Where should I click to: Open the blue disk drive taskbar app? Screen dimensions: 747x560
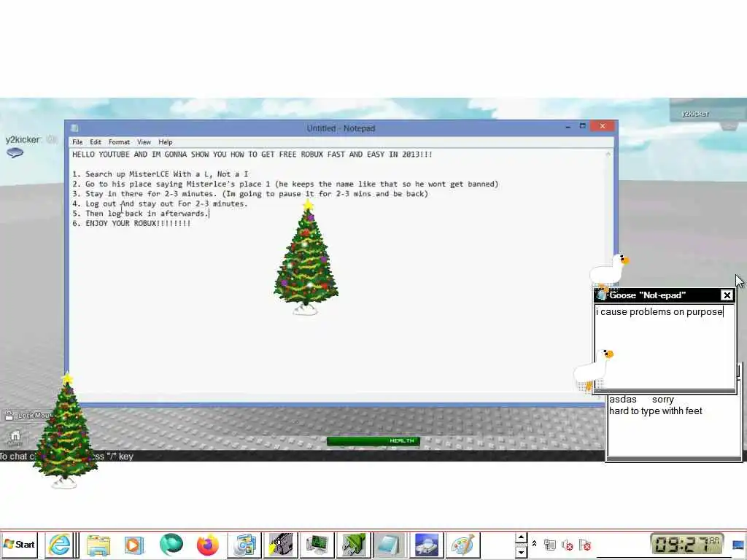pos(426,545)
